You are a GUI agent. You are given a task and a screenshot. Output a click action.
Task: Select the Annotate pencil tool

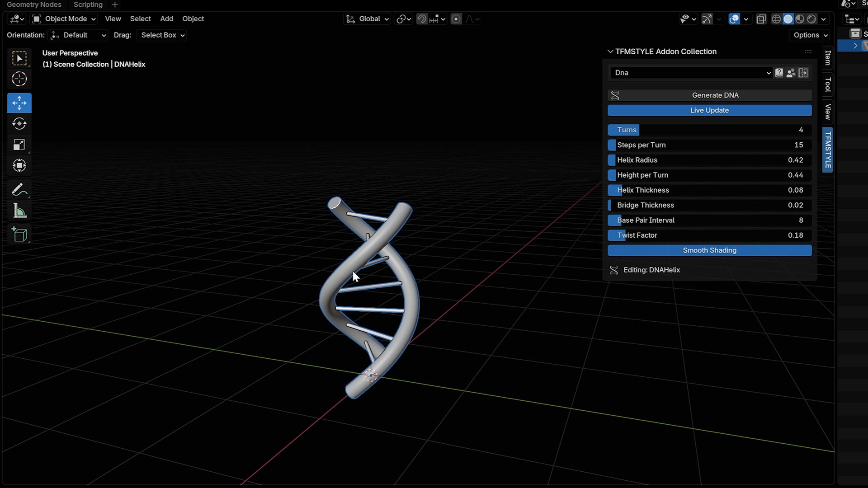click(19, 190)
